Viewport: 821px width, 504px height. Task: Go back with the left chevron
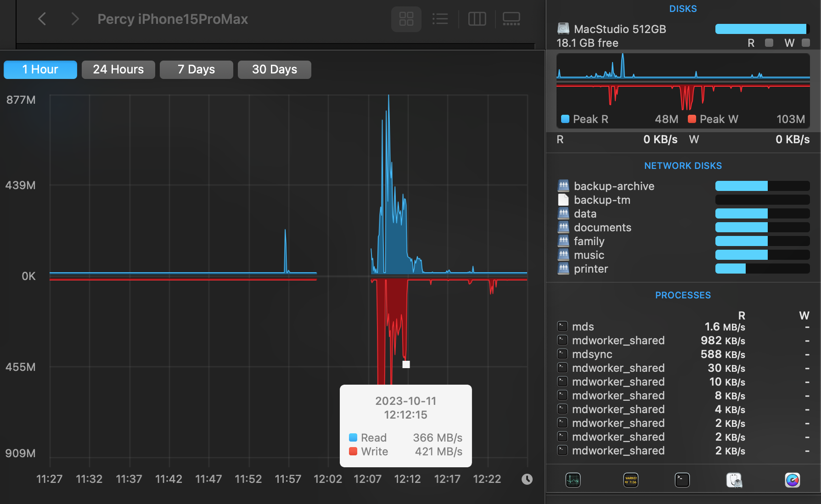(x=42, y=19)
